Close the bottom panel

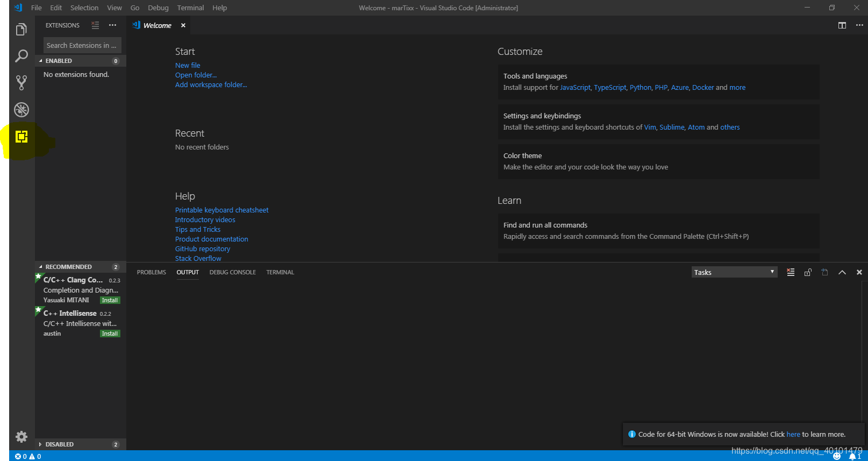pos(859,272)
